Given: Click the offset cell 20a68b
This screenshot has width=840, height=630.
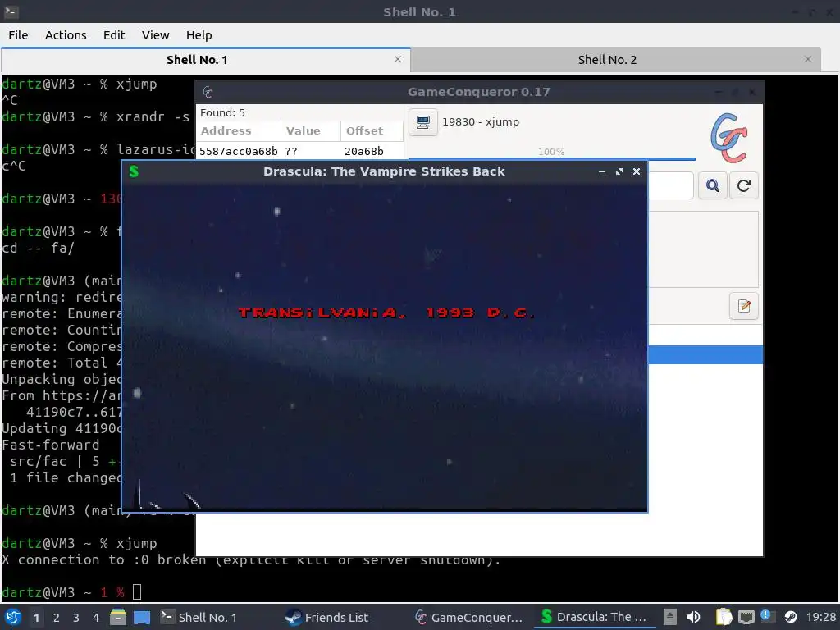Looking at the screenshot, I should (363, 151).
